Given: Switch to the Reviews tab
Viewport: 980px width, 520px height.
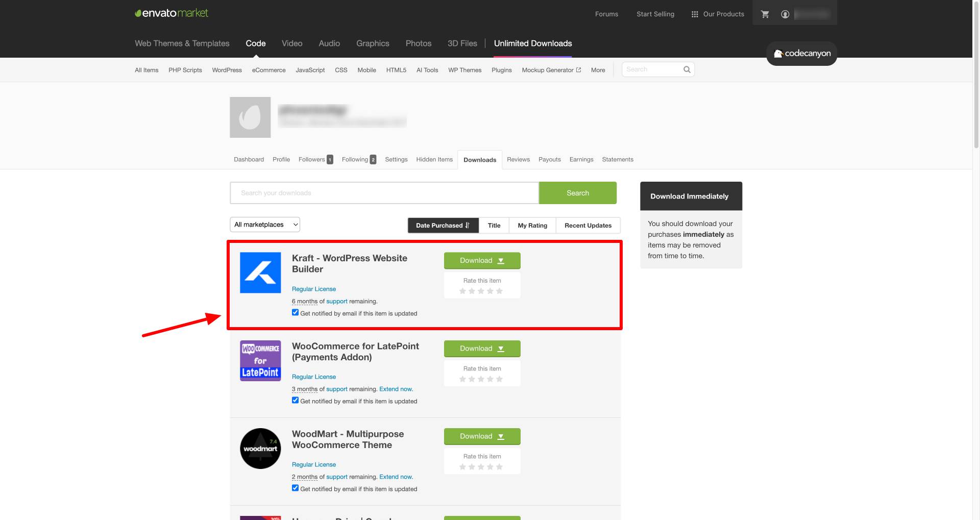Looking at the screenshot, I should tap(518, 159).
